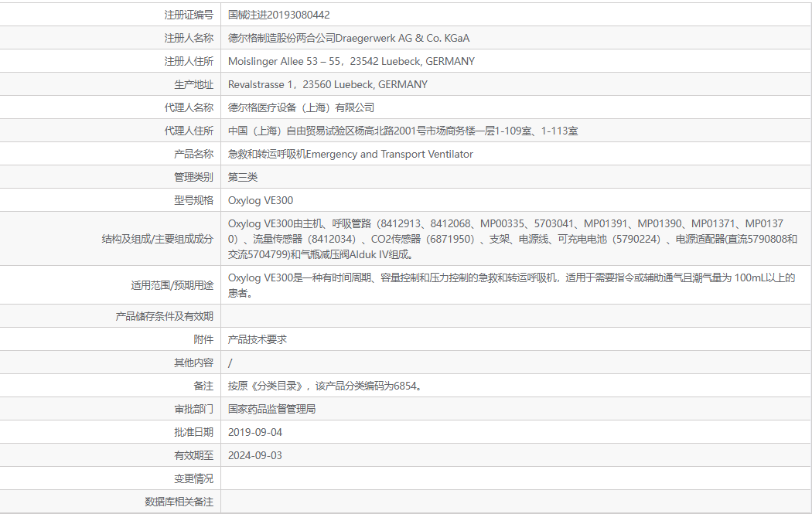
Task: Select approval department 国家药品监督管理局
Action: (x=272, y=410)
